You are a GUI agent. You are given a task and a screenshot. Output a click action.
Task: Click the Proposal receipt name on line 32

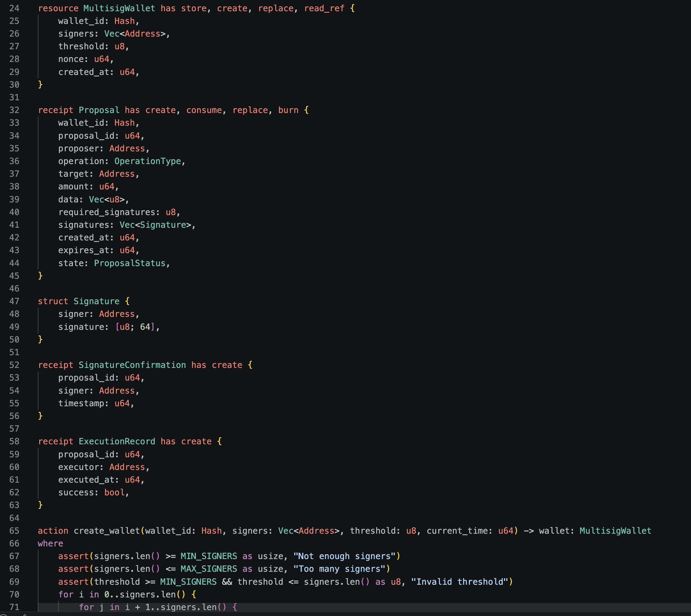[99, 110]
